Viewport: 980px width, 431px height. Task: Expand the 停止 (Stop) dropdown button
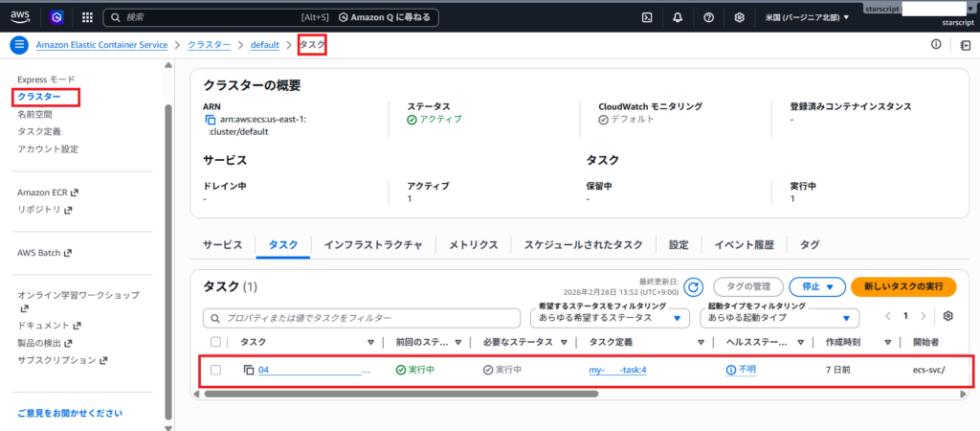822,286
